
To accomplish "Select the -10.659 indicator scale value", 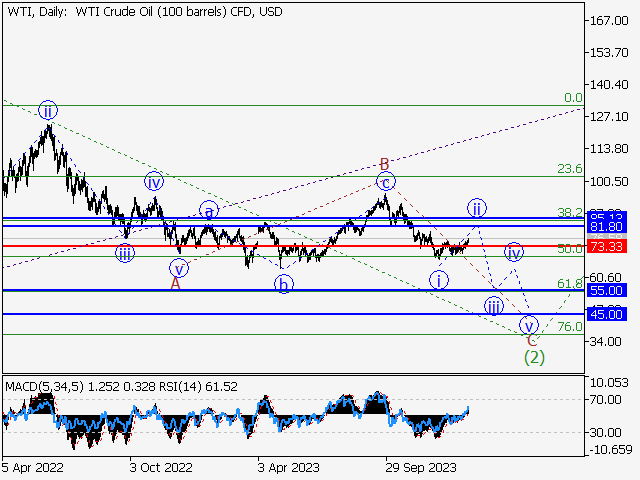I will [611, 449].
